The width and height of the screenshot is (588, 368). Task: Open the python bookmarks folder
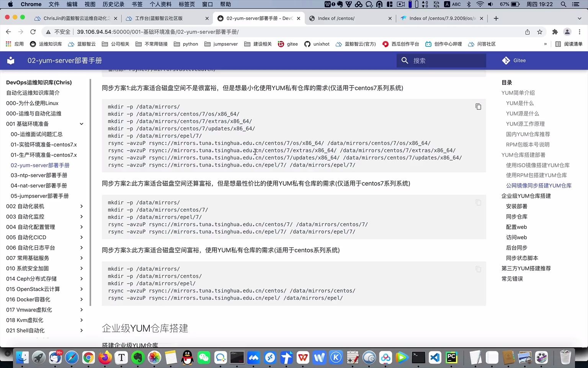click(x=186, y=44)
